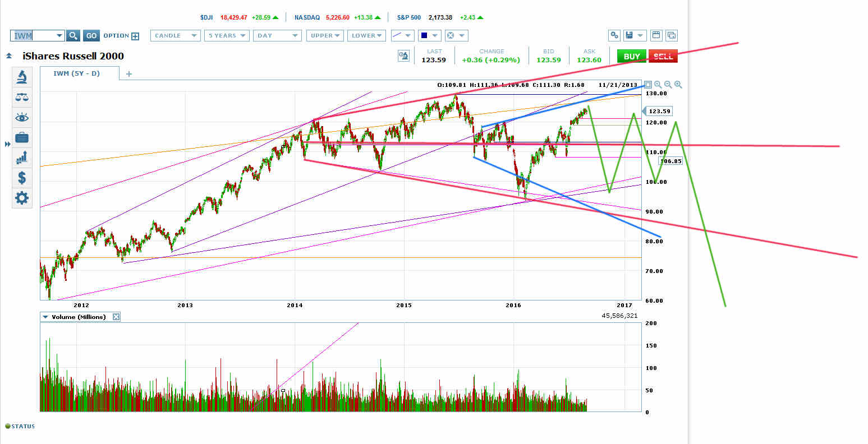Click the double-arrow sidebar expand handle
This screenshot has width=868, height=444.
(x=8, y=144)
